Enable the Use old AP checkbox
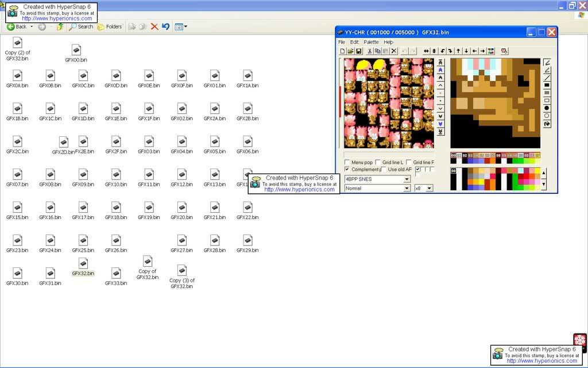Screen dimensions: 588x368 point(383,170)
